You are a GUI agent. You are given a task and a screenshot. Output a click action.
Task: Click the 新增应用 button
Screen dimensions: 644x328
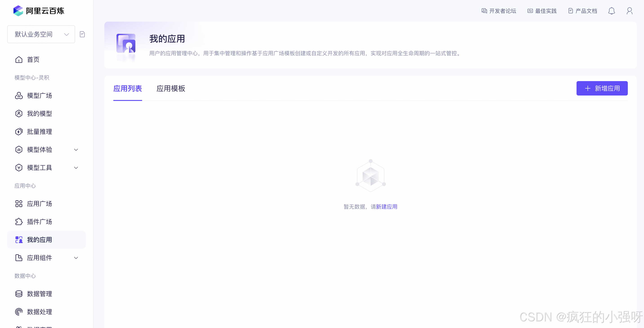[x=602, y=88]
